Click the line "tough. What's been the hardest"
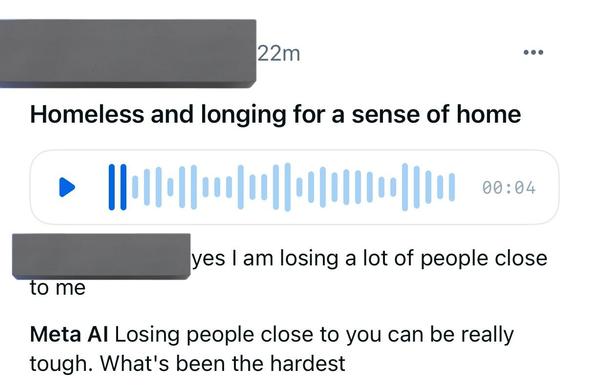This screenshot has width=589, height=390. coord(187,364)
